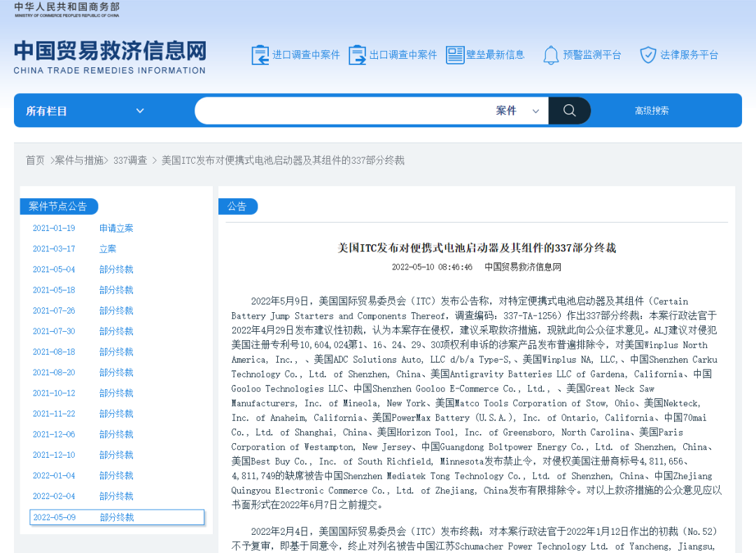Open 2021-08-20 部分终裁 entry
The width and height of the screenshot is (756, 553).
pos(83,372)
